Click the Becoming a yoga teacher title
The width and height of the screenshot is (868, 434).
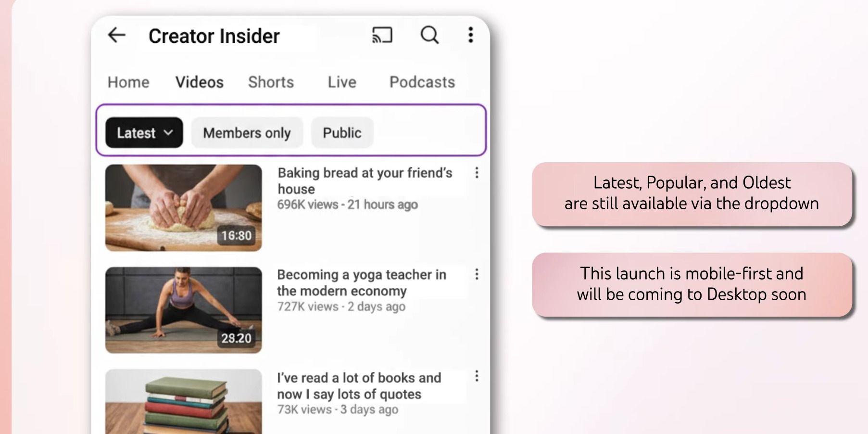coord(361,282)
